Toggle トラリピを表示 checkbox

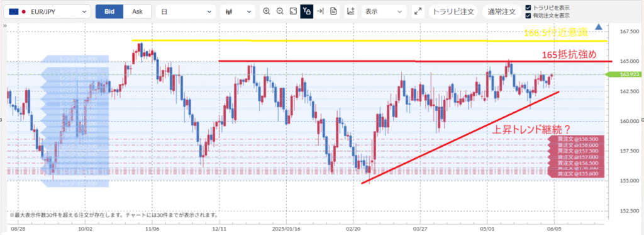[x=528, y=8]
